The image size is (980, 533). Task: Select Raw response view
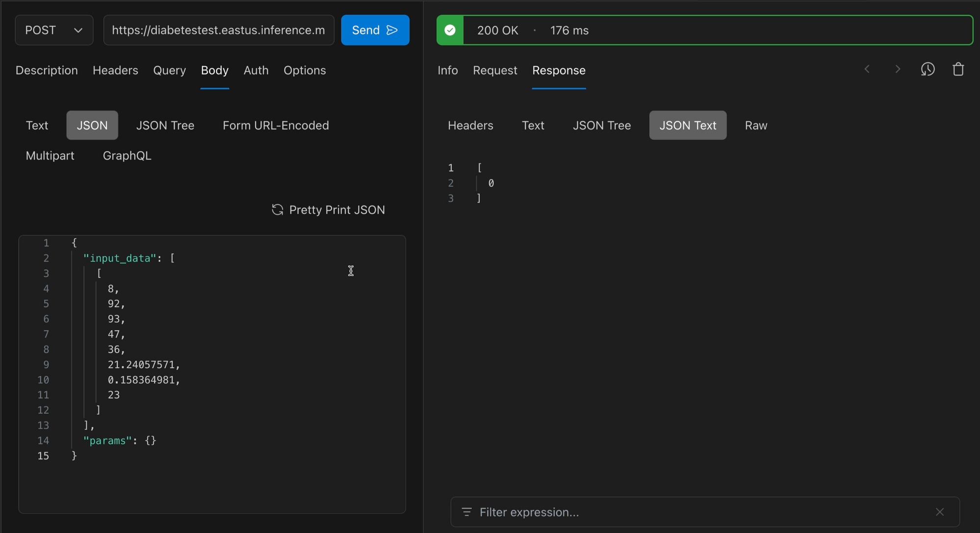pos(756,126)
